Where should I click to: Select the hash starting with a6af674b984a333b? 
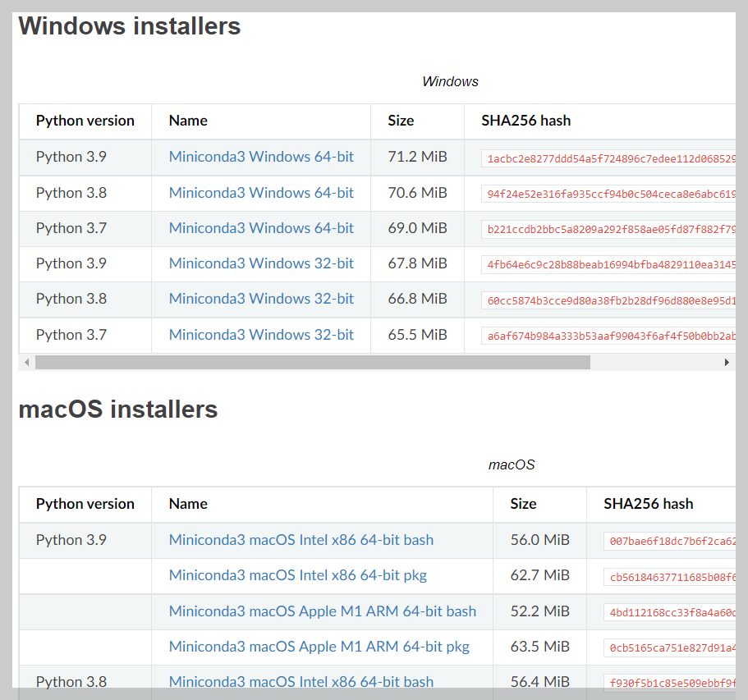[608, 336]
